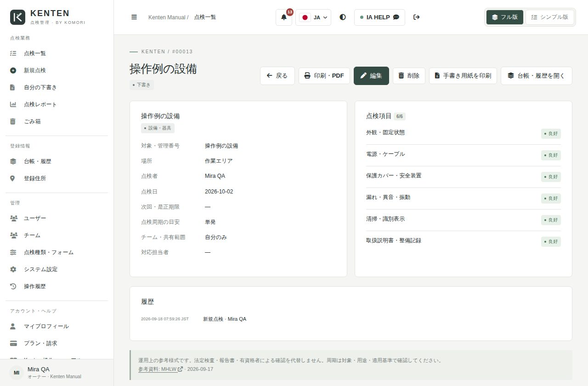The width and height of the screenshot is (588, 386).
Task: Expand the JA language dropdown
Action: coord(313,17)
